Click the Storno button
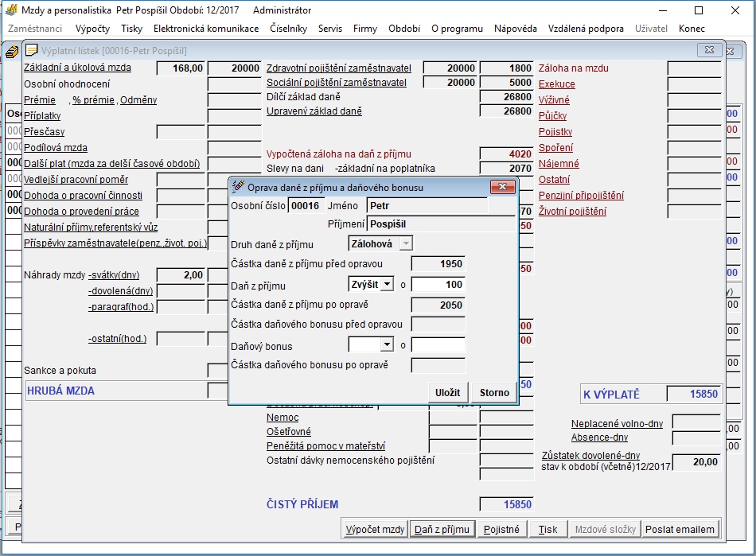Viewport: 756px width, 556px height. [x=494, y=393]
